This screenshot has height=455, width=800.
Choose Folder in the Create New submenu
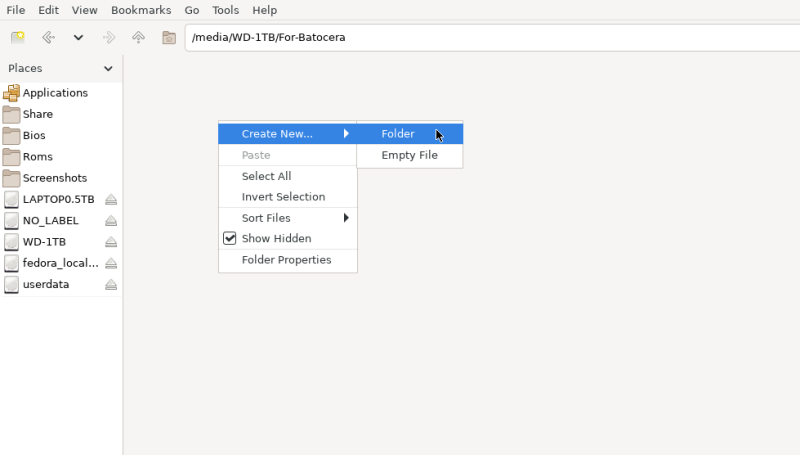(x=410, y=134)
